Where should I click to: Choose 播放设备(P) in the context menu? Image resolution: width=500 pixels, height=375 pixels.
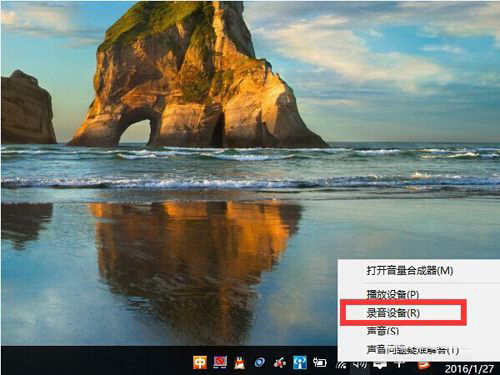(393, 294)
